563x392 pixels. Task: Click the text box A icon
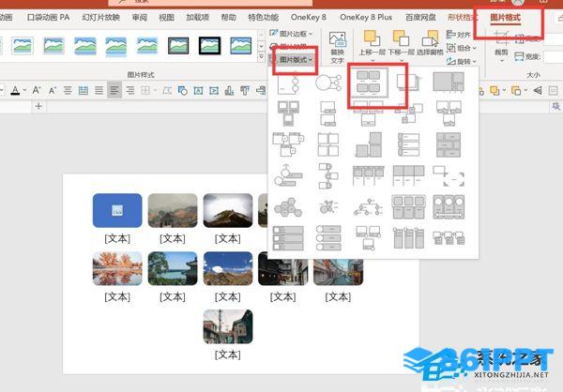click(198, 90)
